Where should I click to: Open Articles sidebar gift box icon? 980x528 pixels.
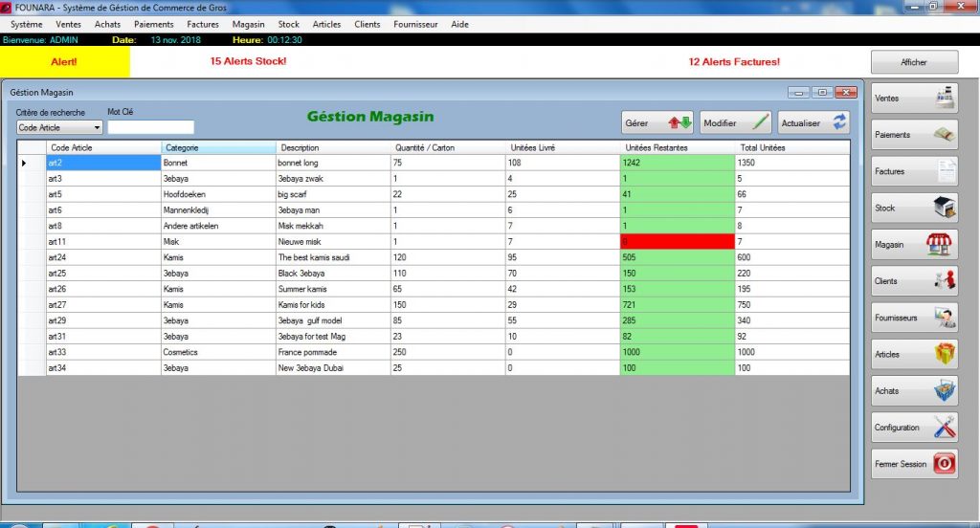[946, 354]
